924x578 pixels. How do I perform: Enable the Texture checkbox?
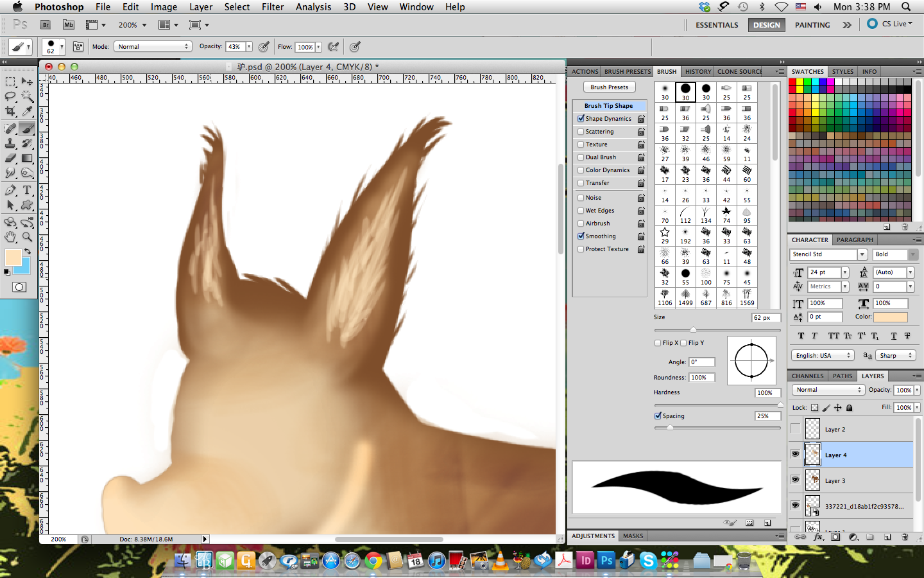pyautogui.click(x=581, y=144)
